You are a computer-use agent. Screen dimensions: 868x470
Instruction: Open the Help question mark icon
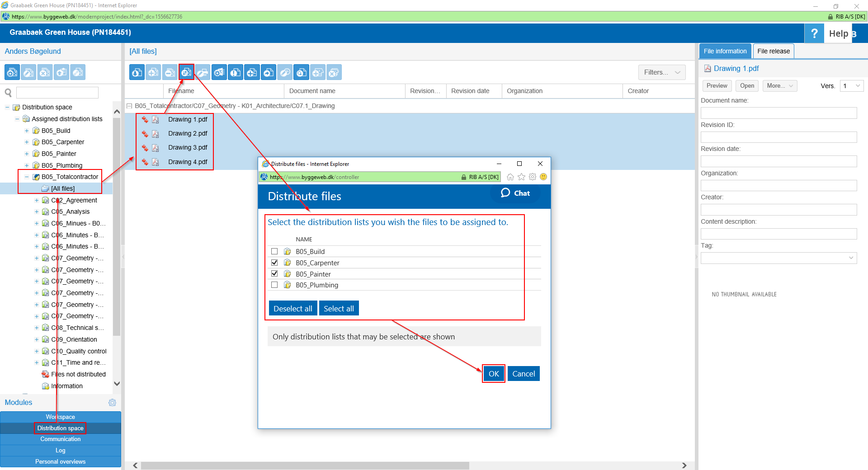(814, 33)
